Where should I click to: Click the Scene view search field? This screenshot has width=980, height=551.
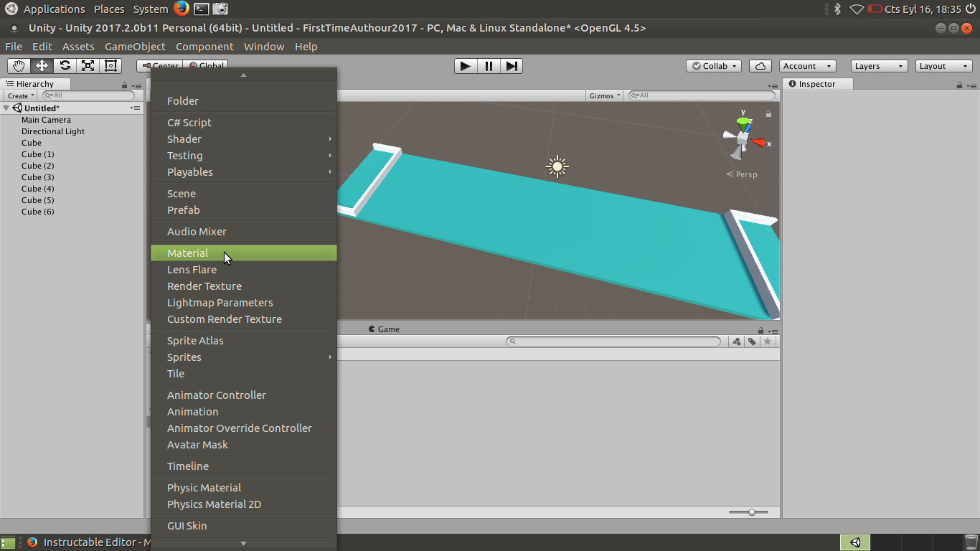(x=702, y=95)
